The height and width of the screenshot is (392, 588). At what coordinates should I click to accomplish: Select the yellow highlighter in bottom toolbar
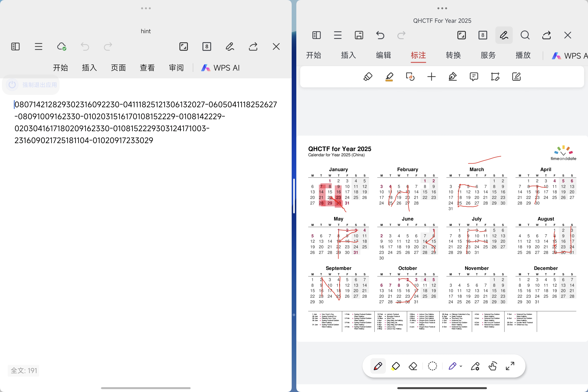pyautogui.click(x=395, y=366)
